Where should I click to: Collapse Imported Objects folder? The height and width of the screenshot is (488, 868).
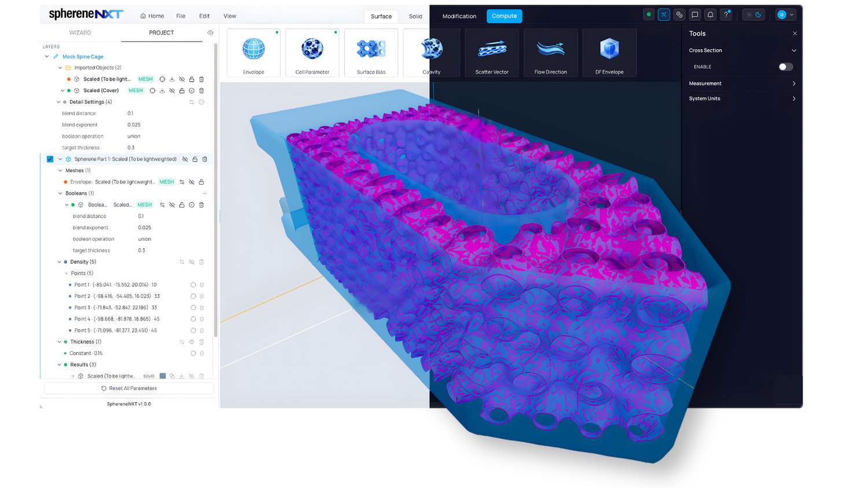click(60, 68)
